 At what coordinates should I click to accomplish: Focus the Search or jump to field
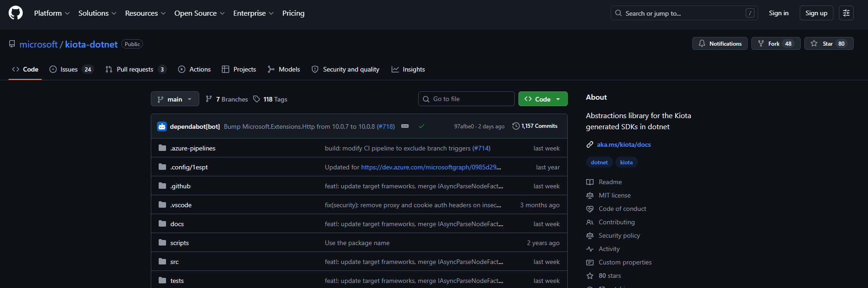684,13
